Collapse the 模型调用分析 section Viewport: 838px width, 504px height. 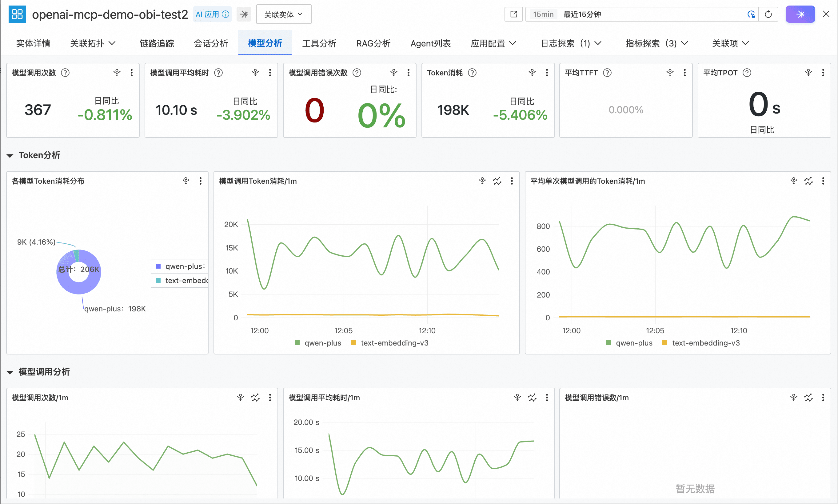click(10, 372)
